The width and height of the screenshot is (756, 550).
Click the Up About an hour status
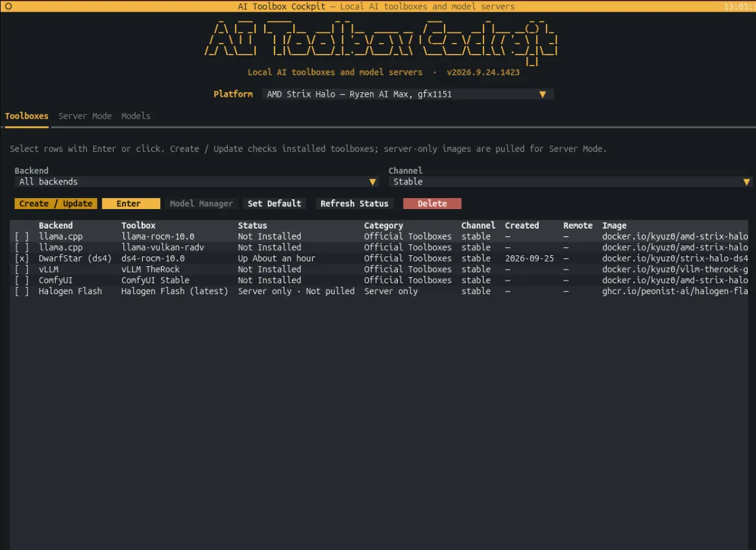click(276, 258)
